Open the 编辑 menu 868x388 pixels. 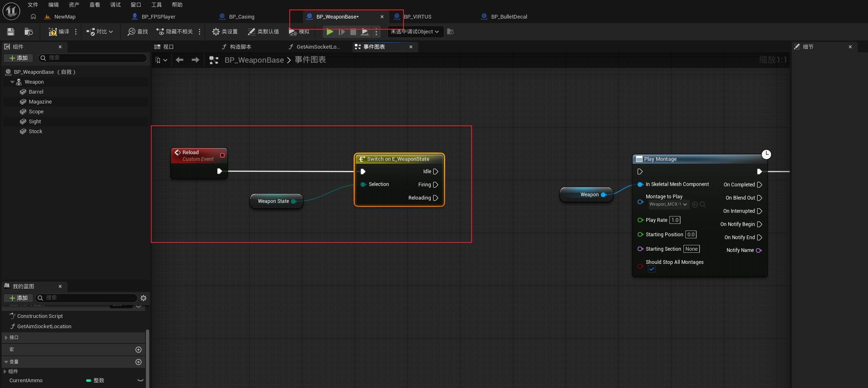tap(54, 5)
